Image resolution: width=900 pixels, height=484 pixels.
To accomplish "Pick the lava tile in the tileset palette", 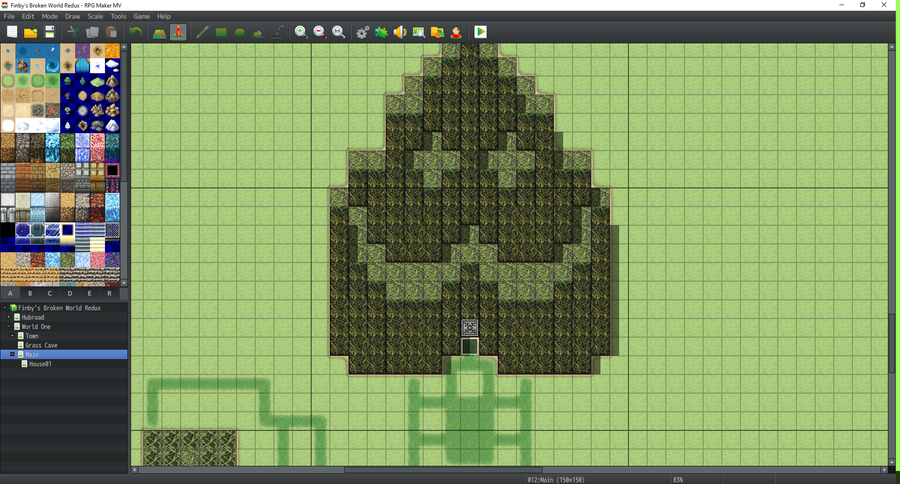I will click(112, 51).
